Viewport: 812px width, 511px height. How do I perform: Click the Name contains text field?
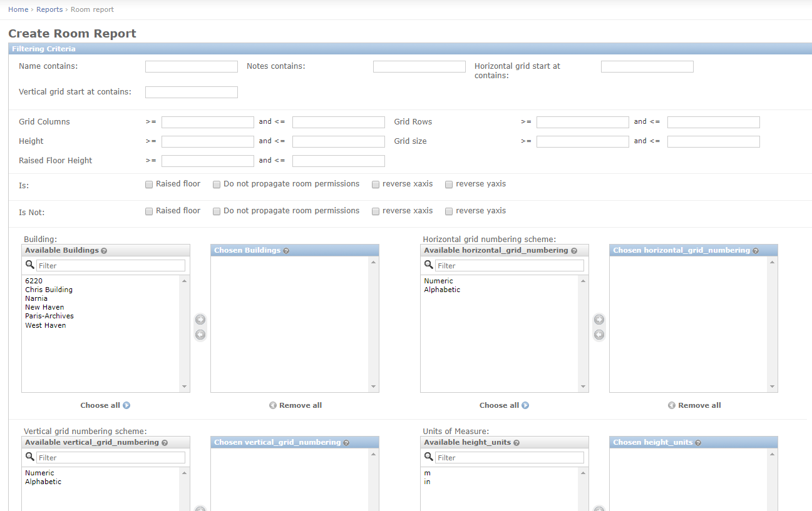pos(192,66)
